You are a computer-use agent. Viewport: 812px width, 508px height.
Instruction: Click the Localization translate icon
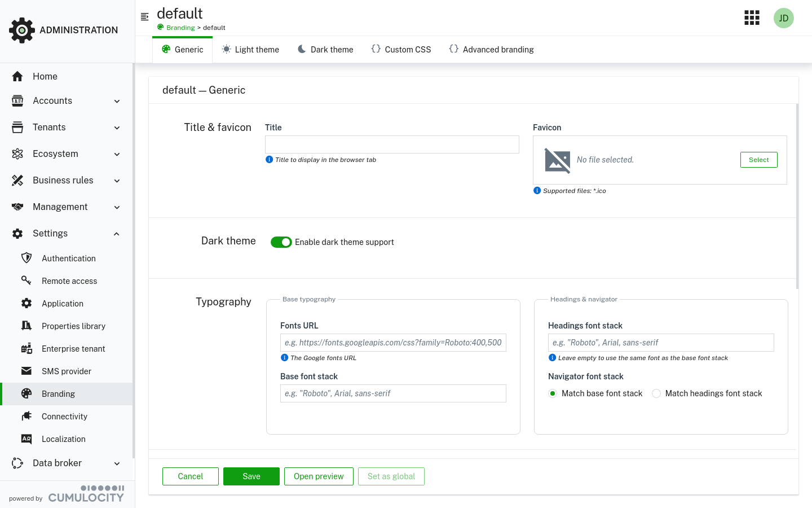click(27, 439)
